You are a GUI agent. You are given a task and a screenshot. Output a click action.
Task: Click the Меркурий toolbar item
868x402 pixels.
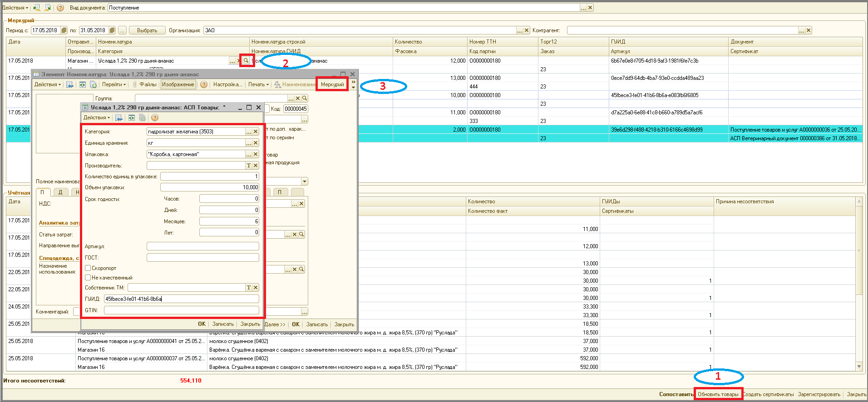point(332,84)
